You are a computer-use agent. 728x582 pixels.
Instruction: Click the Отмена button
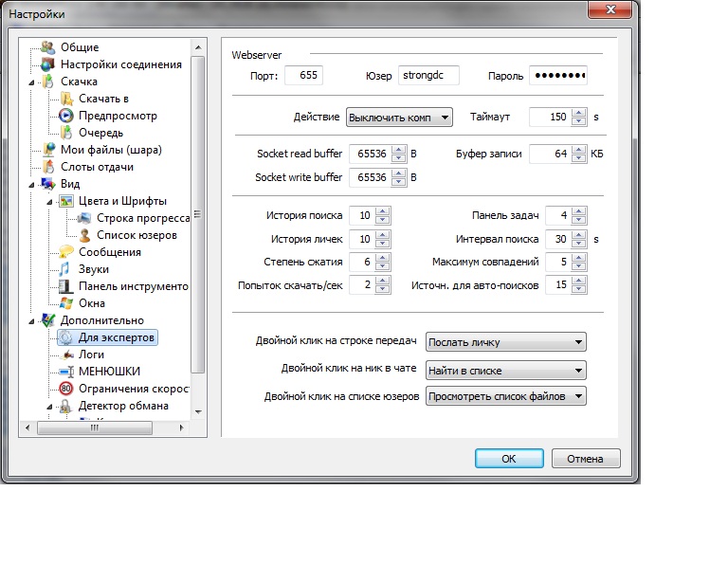click(x=584, y=459)
